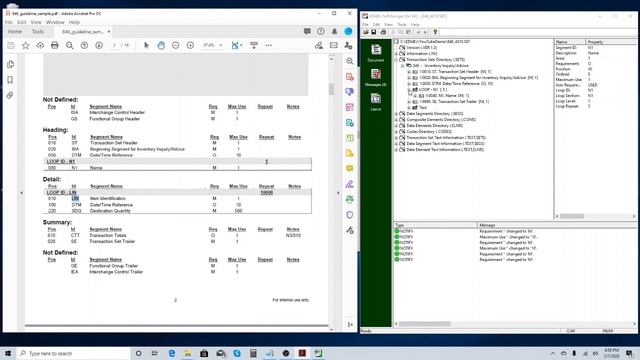Collapse the Transaction Sets Directory node
This screenshot has height=360, width=640.
[x=396, y=60]
